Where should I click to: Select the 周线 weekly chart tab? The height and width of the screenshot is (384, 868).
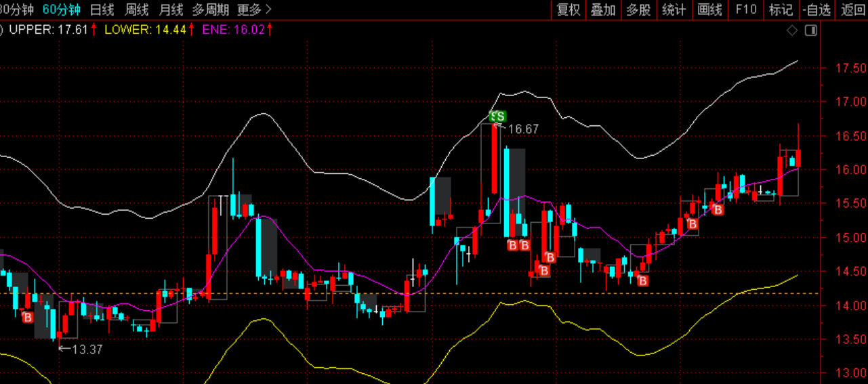coord(137,9)
